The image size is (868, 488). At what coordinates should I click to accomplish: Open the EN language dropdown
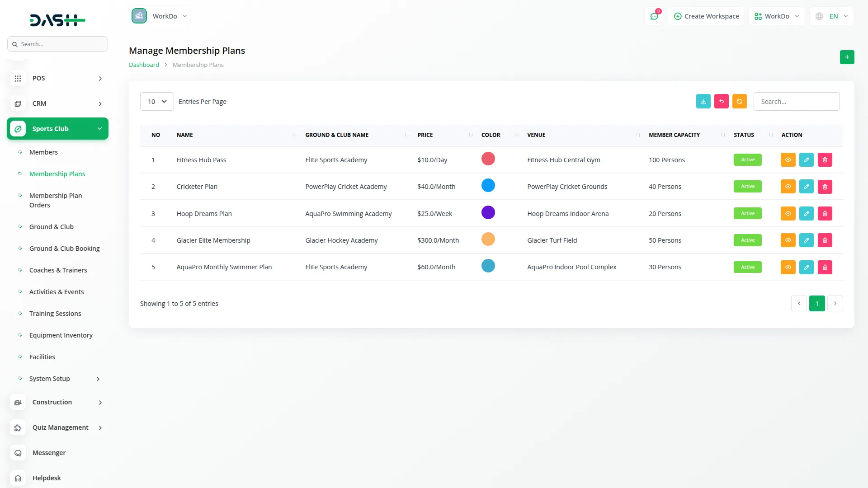pos(832,16)
